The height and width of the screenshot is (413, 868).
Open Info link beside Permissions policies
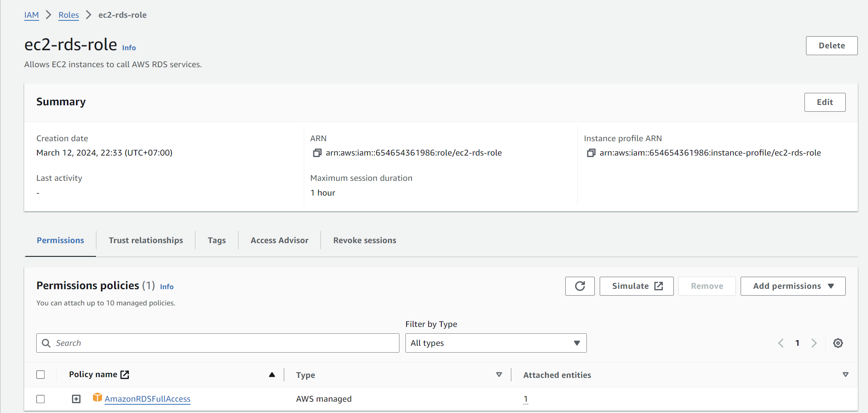click(x=167, y=287)
